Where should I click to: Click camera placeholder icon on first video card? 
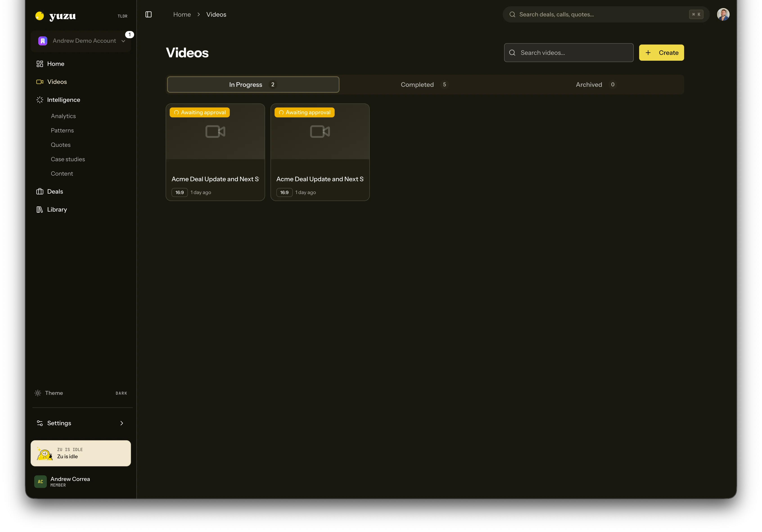(215, 131)
